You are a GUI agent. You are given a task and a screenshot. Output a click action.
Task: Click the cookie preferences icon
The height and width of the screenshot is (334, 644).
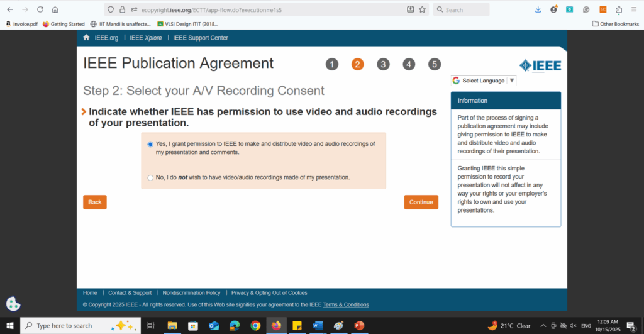click(x=13, y=304)
